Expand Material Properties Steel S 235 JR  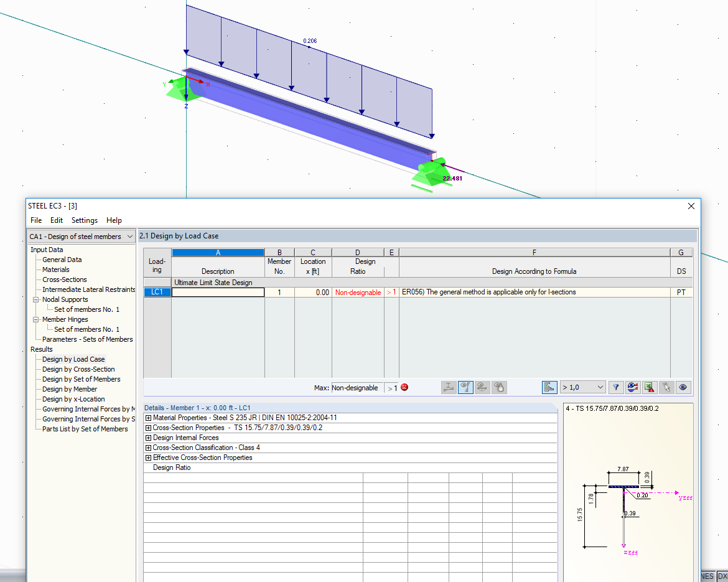[148, 418]
